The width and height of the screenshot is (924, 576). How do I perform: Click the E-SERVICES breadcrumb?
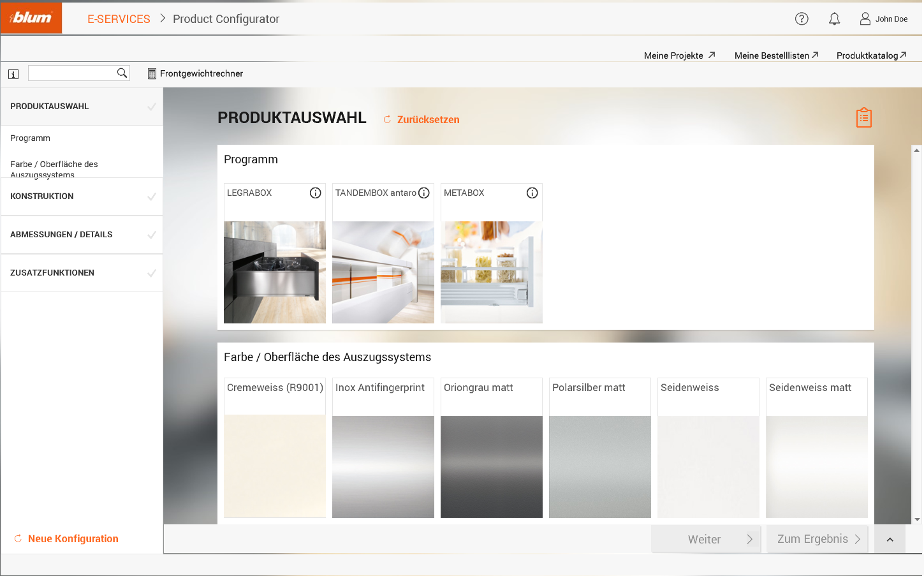tap(119, 19)
